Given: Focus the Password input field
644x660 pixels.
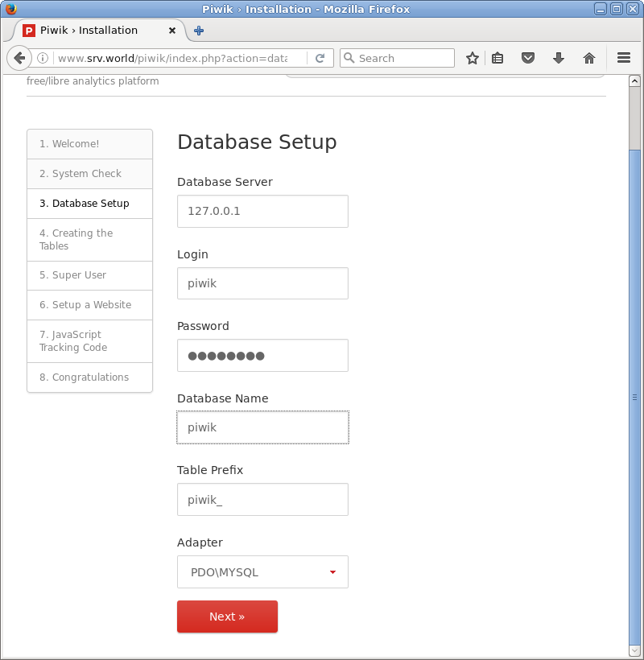Looking at the screenshot, I should click(x=262, y=356).
